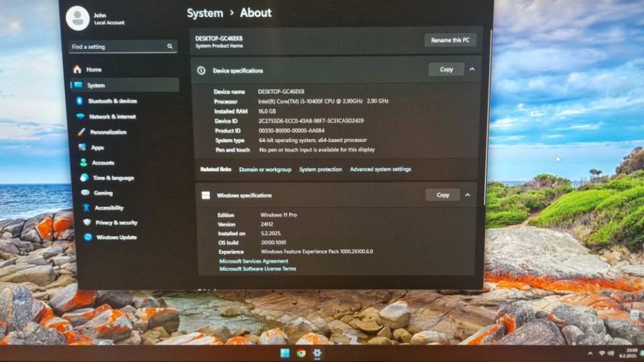The image size is (644, 362).
Task: Show hidden tray icons chevron
Action: coord(590,354)
